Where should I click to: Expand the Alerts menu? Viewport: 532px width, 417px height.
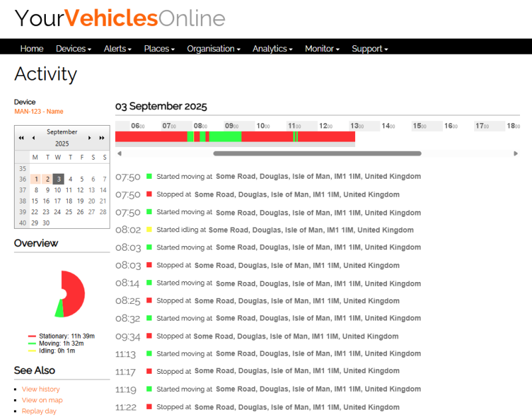[x=118, y=49]
